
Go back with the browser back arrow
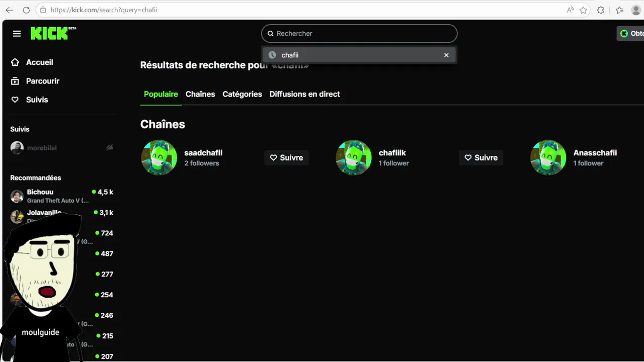(x=9, y=10)
